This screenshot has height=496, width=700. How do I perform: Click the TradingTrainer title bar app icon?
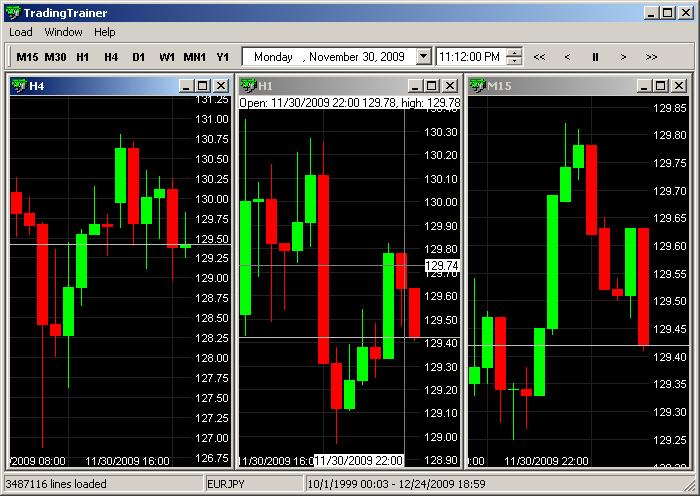pyautogui.click(x=13, y=13)
